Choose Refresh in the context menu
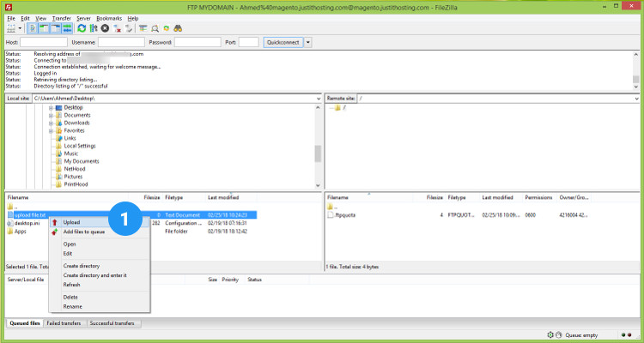The width and height of the screenshot is (644, 343). pyautogui.click(x=99, y=285)
